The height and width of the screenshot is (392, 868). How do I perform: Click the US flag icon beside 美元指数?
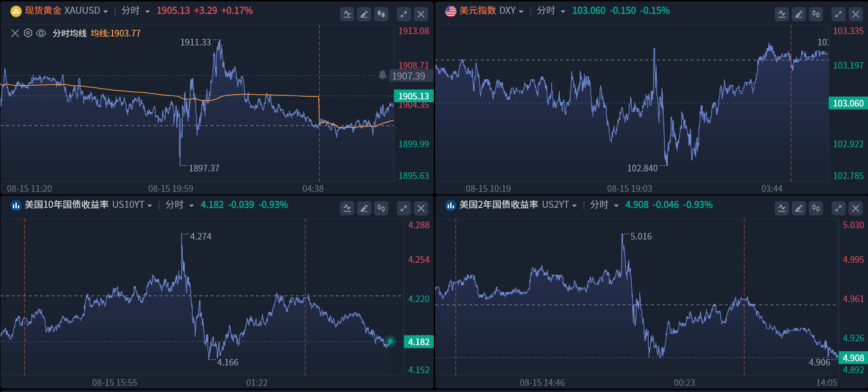click(x=451, y=11)
